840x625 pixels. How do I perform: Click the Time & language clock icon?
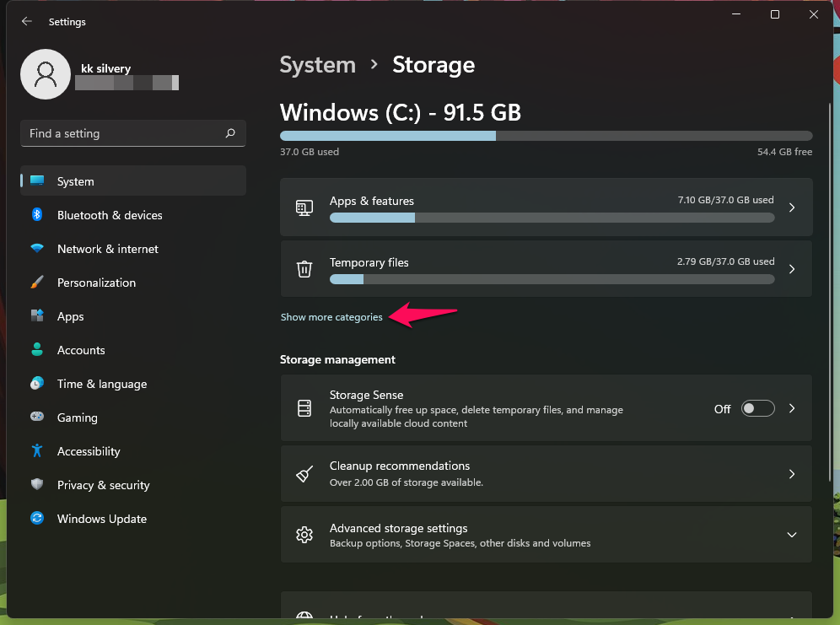click(x=37, y=383)
